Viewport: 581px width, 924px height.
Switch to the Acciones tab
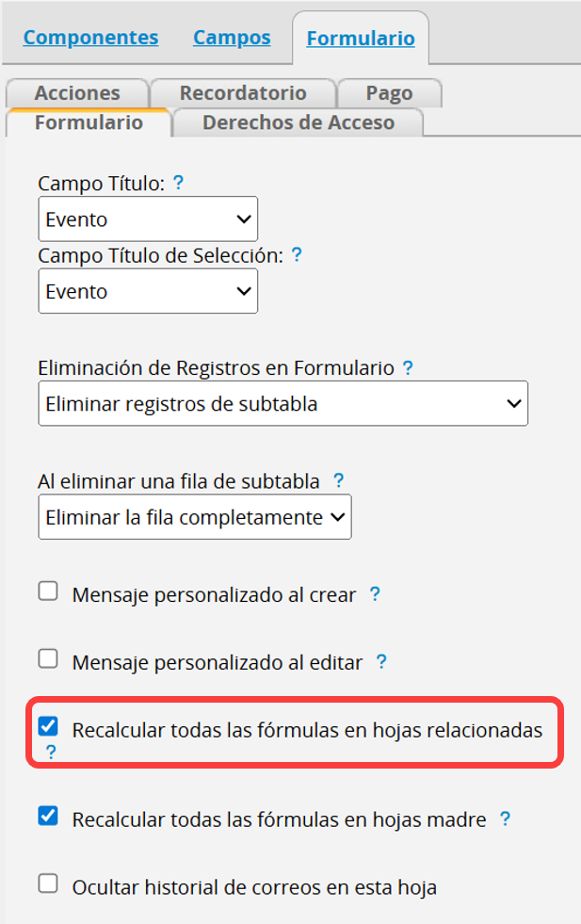77,93
